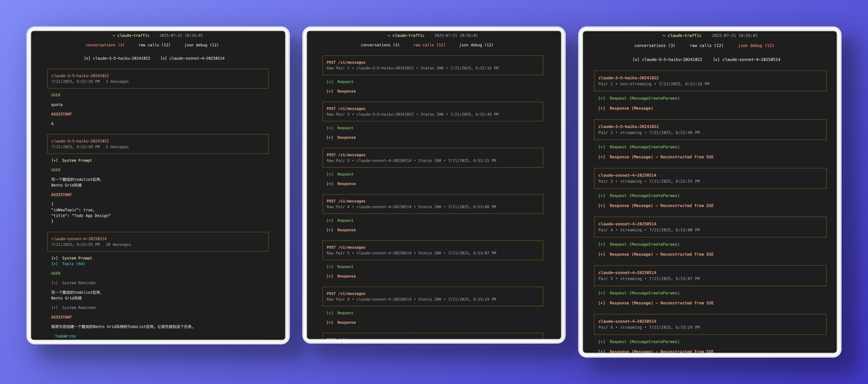Expand Request under Raw Pair 6
Screen dimensions: 868x384
340,313
